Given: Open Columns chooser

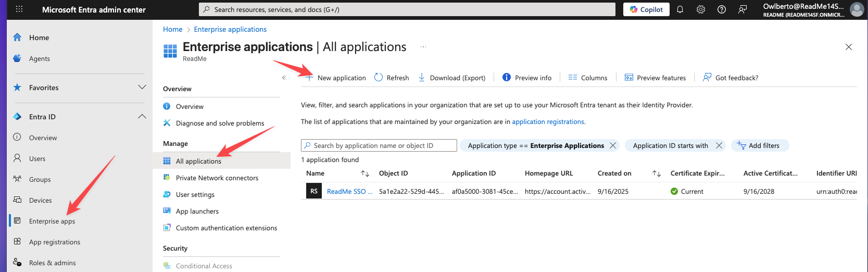Looking at the screenshot, I should [588, 78].
